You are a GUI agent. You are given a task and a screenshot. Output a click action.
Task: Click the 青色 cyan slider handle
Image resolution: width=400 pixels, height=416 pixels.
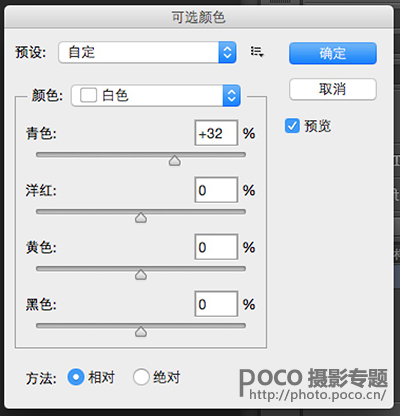tap(175, 161)
